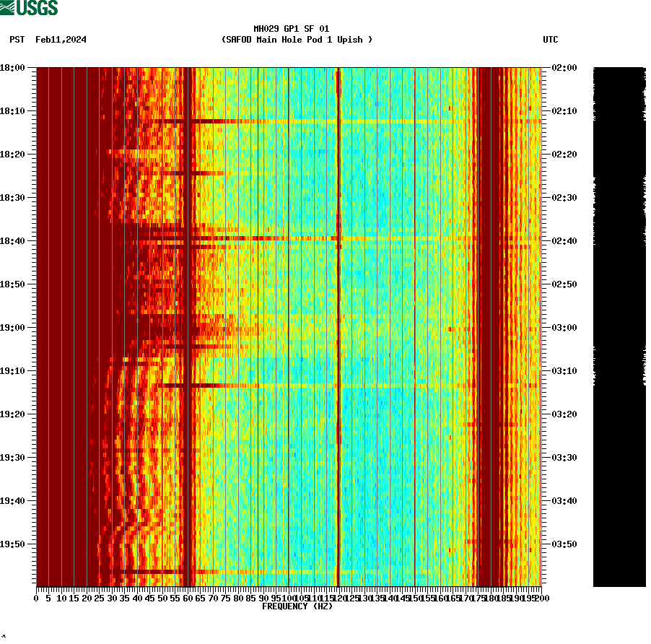This screenshot has height=644, width=651.
Task: Click the vertical gridline near 120 Hz
Action: [x=338, y=325]
